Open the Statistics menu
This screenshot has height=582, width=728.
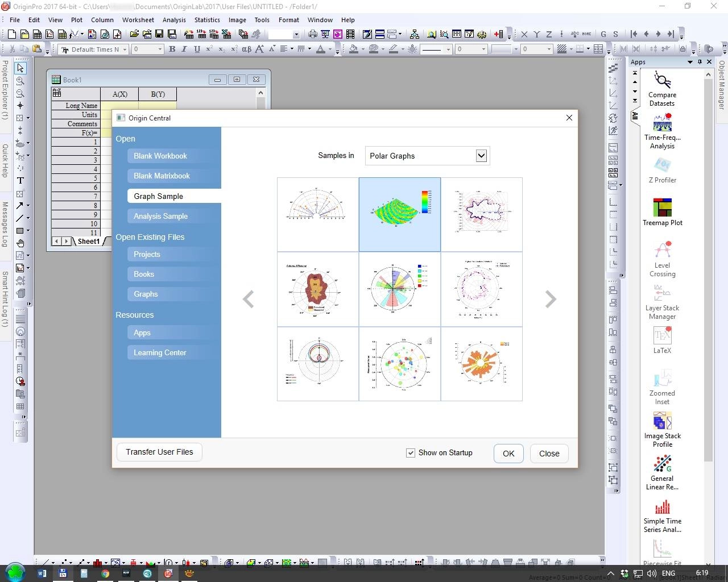pos(207,20)
